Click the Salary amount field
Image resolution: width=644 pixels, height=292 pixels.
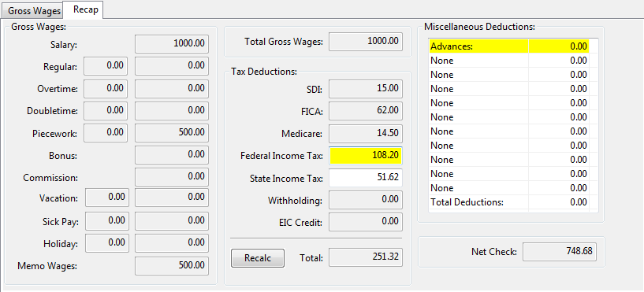(172, 44)
